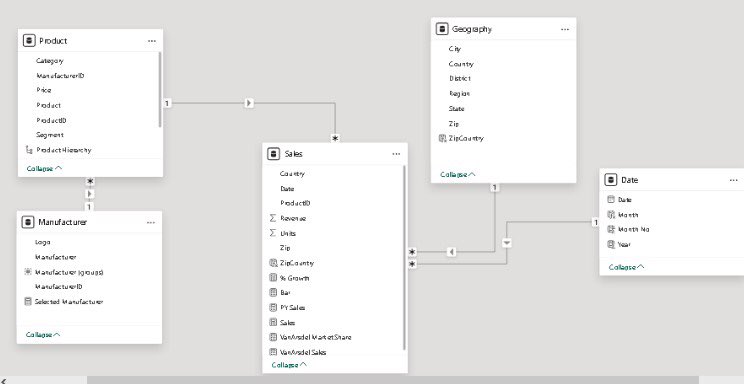Select the Geography to Sales relationship direction arrow

[x=451, y=252]
